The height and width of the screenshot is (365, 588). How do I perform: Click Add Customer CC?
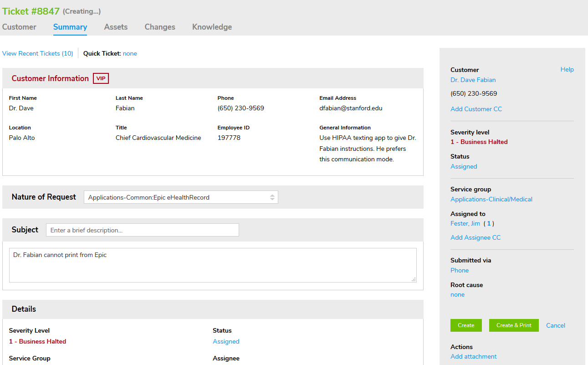coord(476,109)
